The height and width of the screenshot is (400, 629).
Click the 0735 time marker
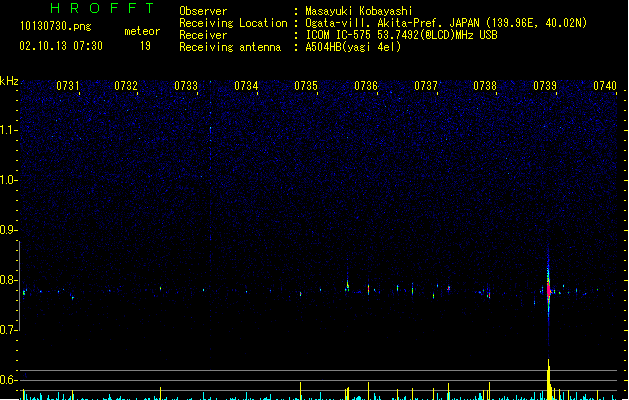point(306,86)
